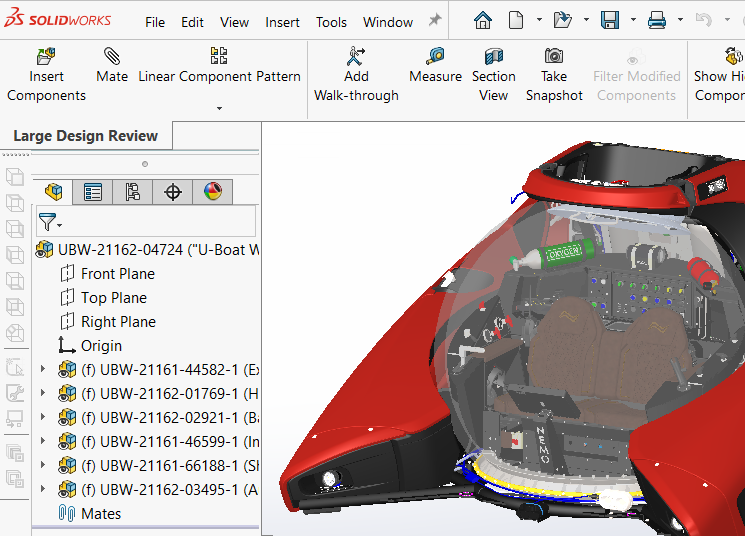Activate the Measure tool
The width and height of the screenshot is (745, 536).
tap(435, 56)
